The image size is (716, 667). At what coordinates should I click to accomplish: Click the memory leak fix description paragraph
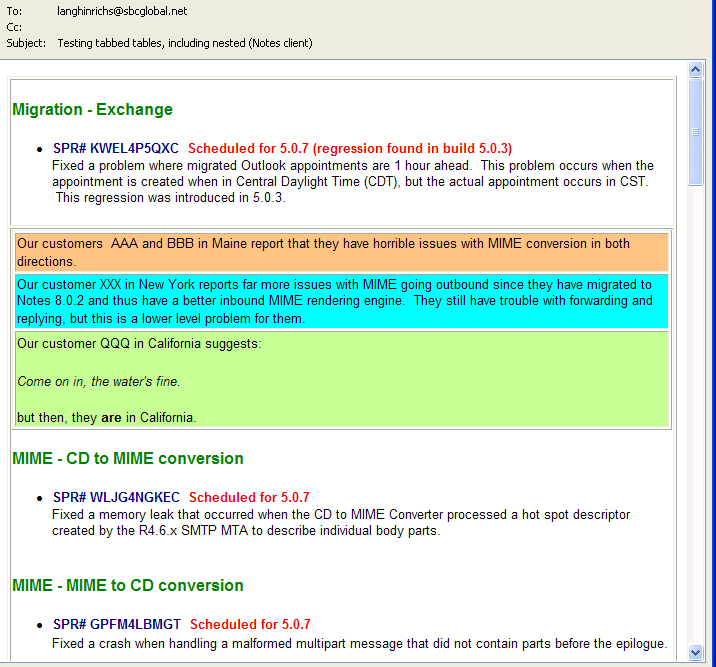coord(340,523)
